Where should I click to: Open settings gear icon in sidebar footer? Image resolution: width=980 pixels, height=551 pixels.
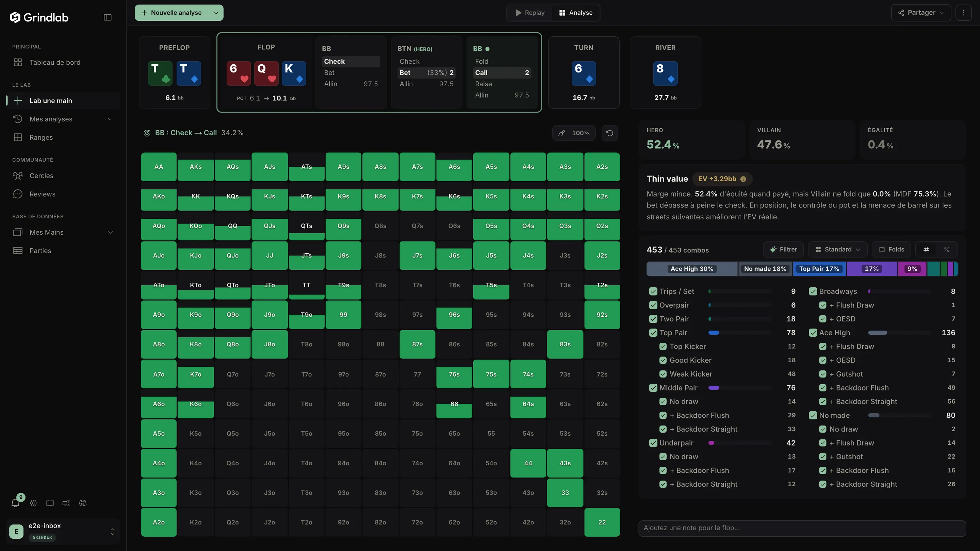34,503
